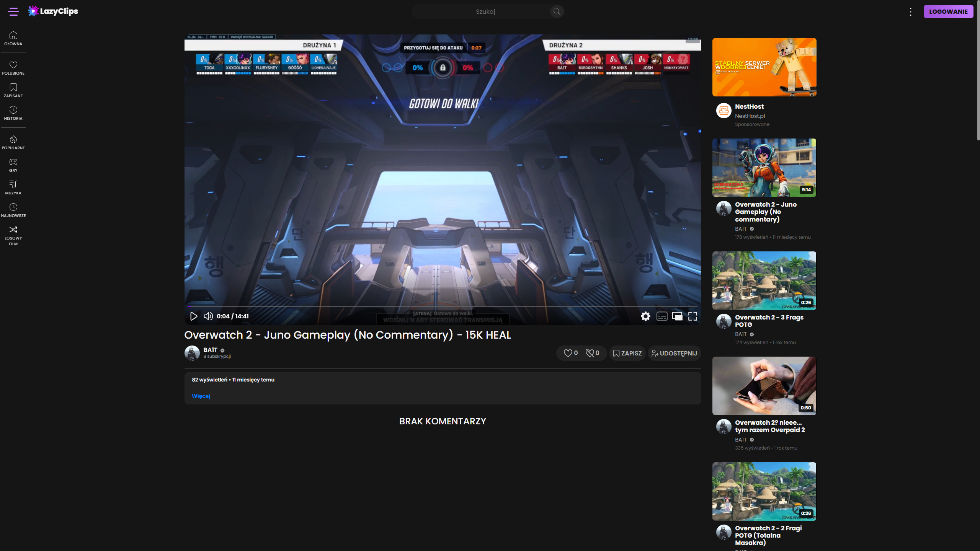The image size is (980, 551).
Task: Enter fullscreen mode
Action: click(693, 316)
